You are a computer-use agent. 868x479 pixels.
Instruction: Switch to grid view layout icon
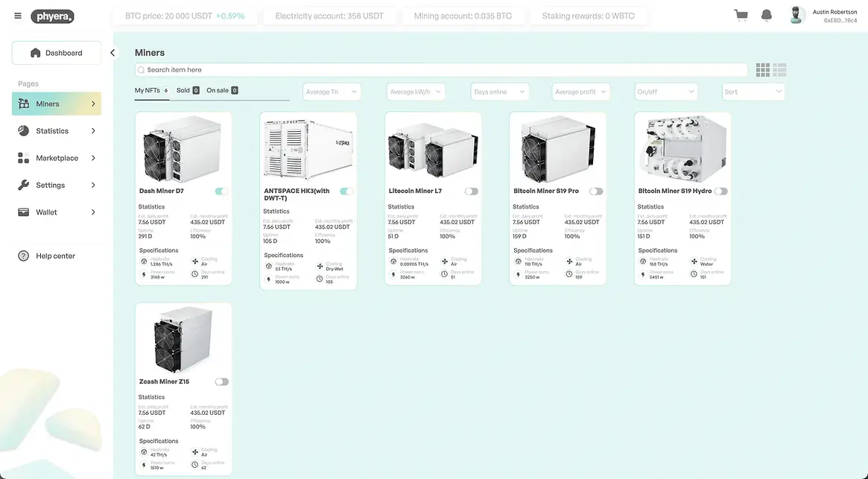pyautogui.click(x=763, y=70)
